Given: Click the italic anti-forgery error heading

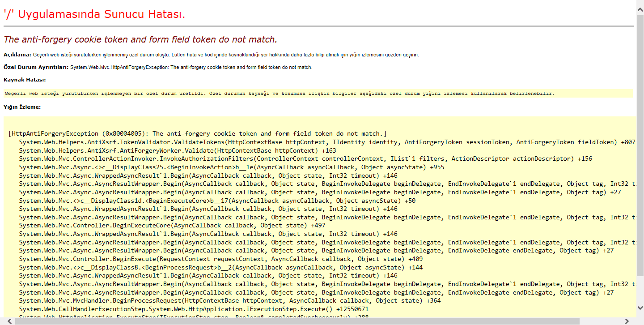Looking at the screenshot, I should pyautogui.click(x=140, y=39).
